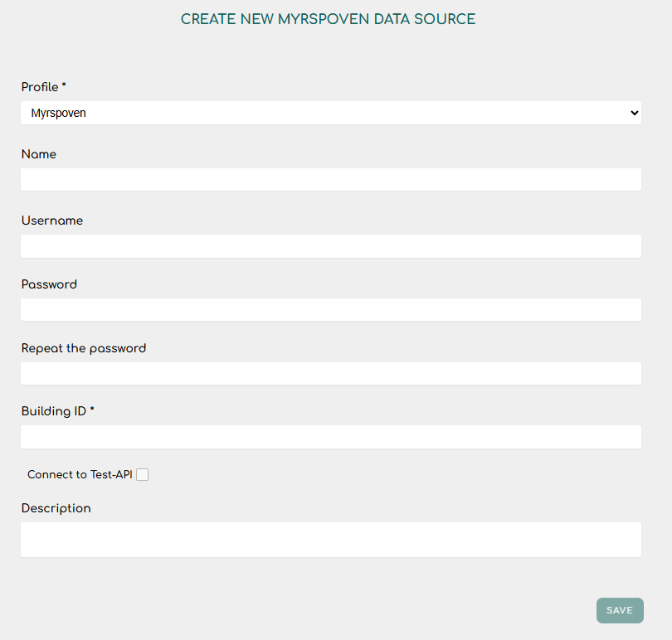The width and height of the screenshot is (672, 640).
Task: Click into the Password field
Action: click(x=331, y=310)
